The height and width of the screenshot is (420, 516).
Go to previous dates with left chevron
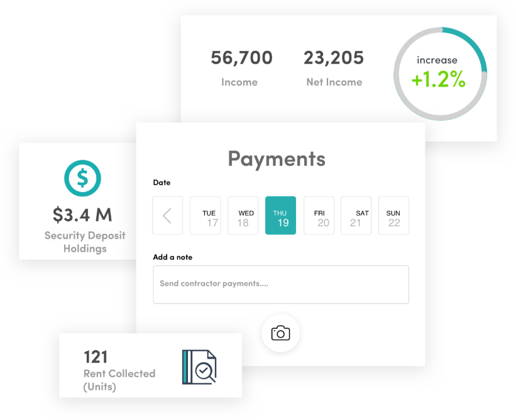168,215
